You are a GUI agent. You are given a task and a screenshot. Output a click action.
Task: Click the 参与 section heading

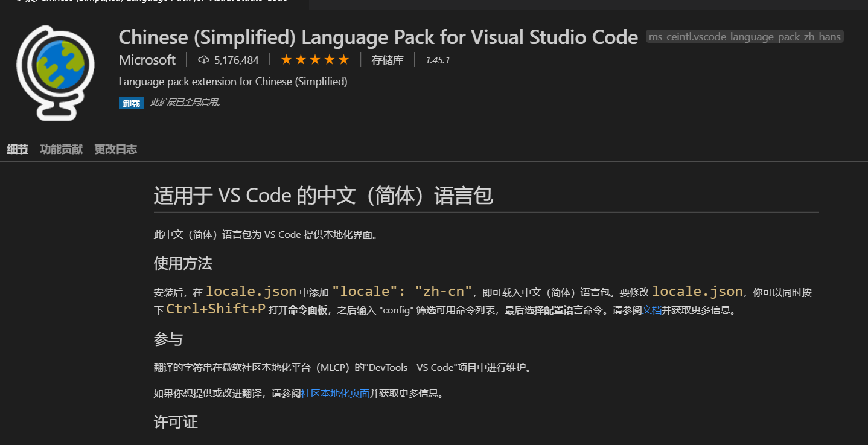click(x=168, y=339)
